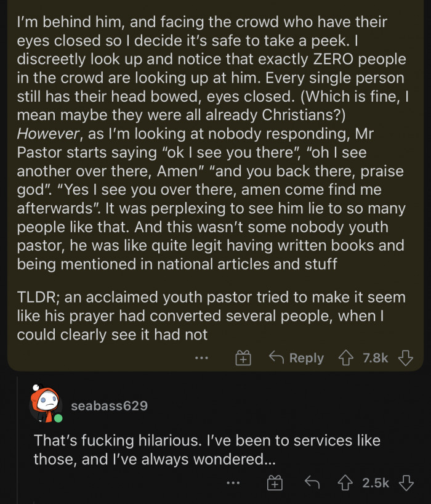Tap the 2.5k vote score

tap(375, 484)
